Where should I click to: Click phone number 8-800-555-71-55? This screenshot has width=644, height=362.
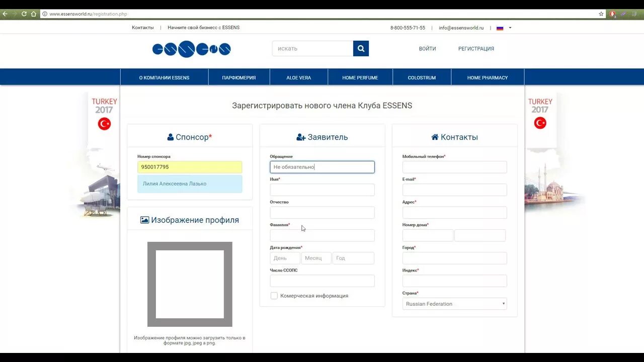[408, 28]
